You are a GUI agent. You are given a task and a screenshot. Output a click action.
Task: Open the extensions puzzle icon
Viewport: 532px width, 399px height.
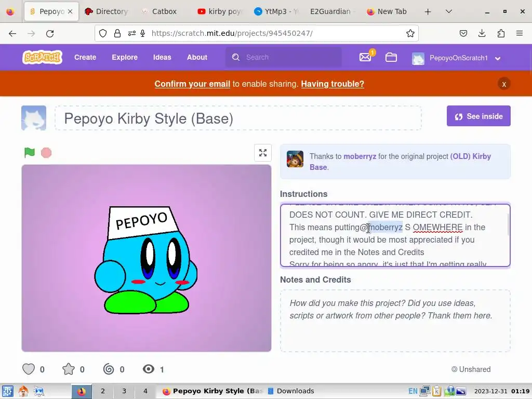coord(501,33)
